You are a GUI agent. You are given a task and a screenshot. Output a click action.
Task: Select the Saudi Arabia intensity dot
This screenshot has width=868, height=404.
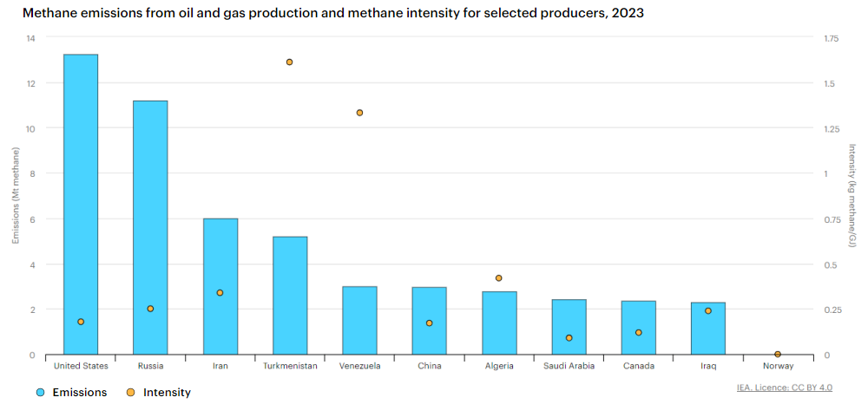coord(569,338)
